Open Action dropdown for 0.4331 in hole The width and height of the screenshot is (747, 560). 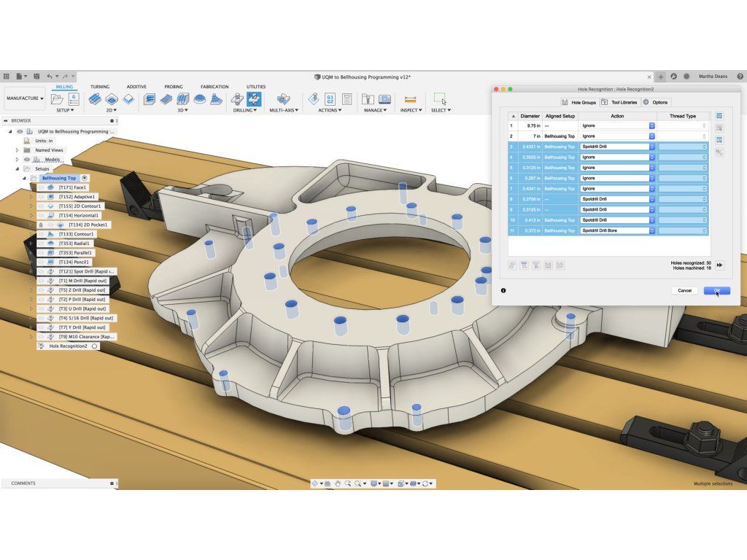[x=618, y=147]
